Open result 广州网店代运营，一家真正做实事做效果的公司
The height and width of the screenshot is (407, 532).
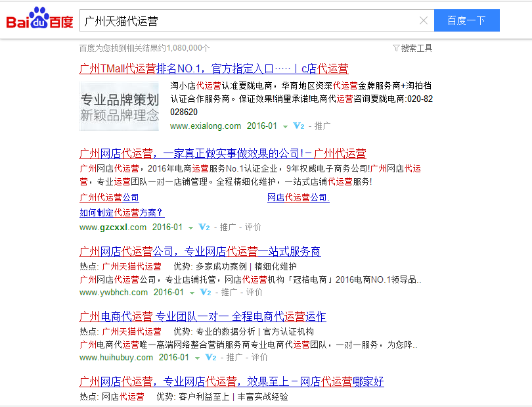point(223,154)
